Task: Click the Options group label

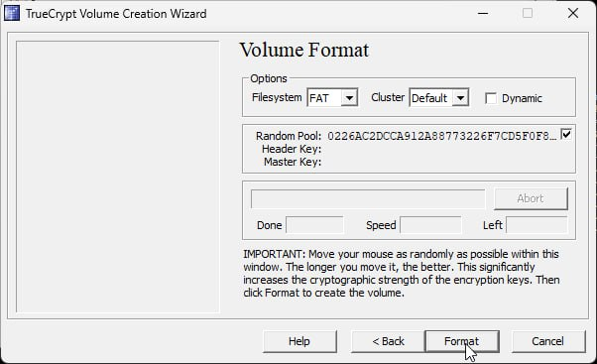Action: pyautogui.click(x=269, y=78)
